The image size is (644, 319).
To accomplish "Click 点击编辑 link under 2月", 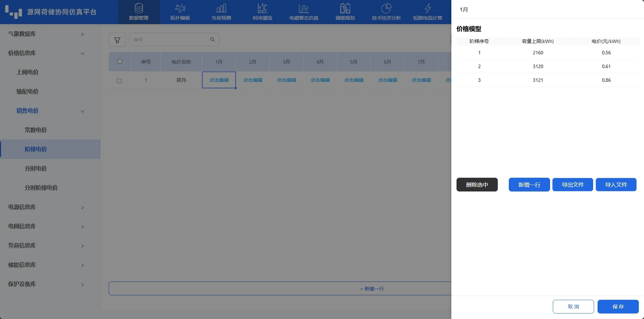I will coord(253,80).
